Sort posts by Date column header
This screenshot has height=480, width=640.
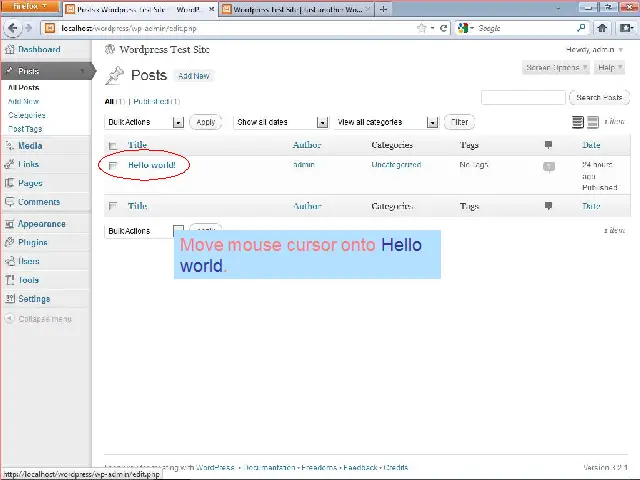[x=591, y=145]
